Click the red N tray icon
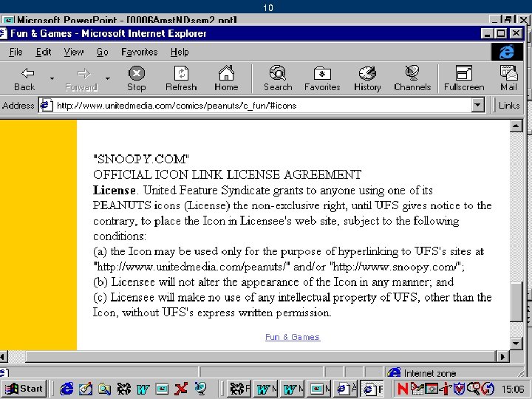 coord(403,389)
